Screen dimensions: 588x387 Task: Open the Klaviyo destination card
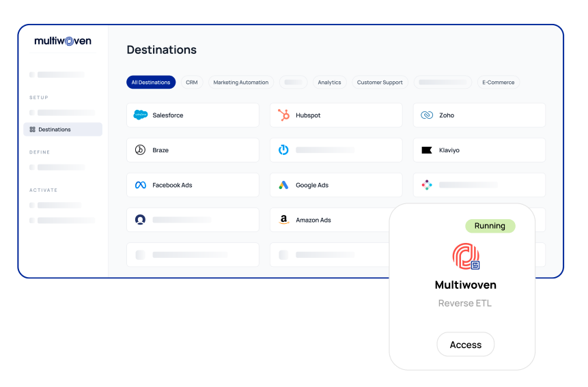479,150
